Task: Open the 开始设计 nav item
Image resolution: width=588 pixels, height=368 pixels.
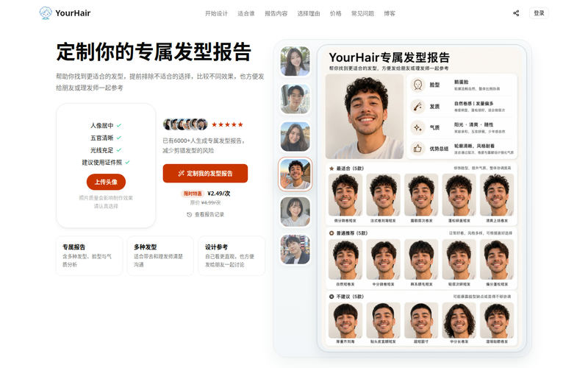Action: 216,13
